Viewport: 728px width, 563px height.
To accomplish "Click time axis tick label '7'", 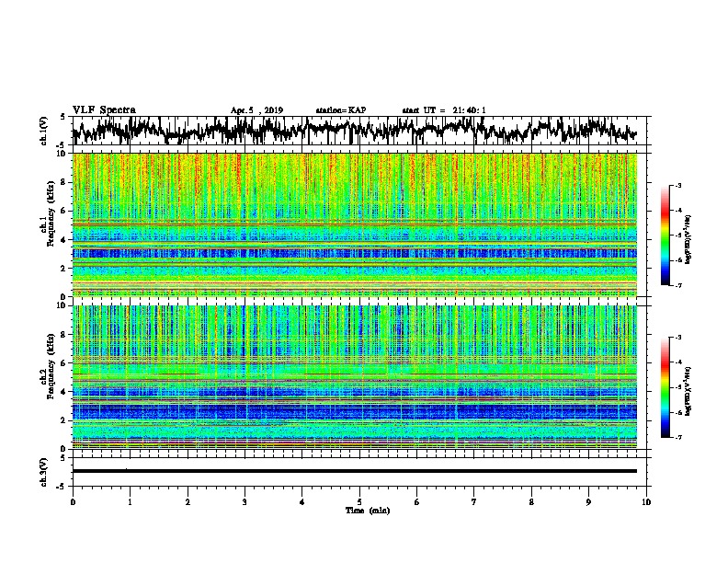I will click(474, 502).
